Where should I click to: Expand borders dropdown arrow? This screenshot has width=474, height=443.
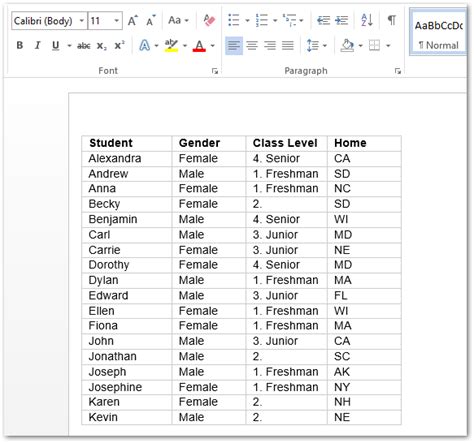click(x=388, y=46)
